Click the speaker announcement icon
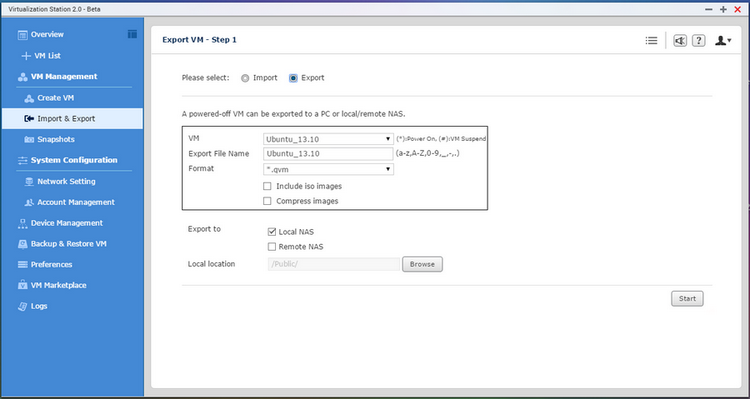Image resolution: width=750 pixels, height=399 pixels. [680, 41]
